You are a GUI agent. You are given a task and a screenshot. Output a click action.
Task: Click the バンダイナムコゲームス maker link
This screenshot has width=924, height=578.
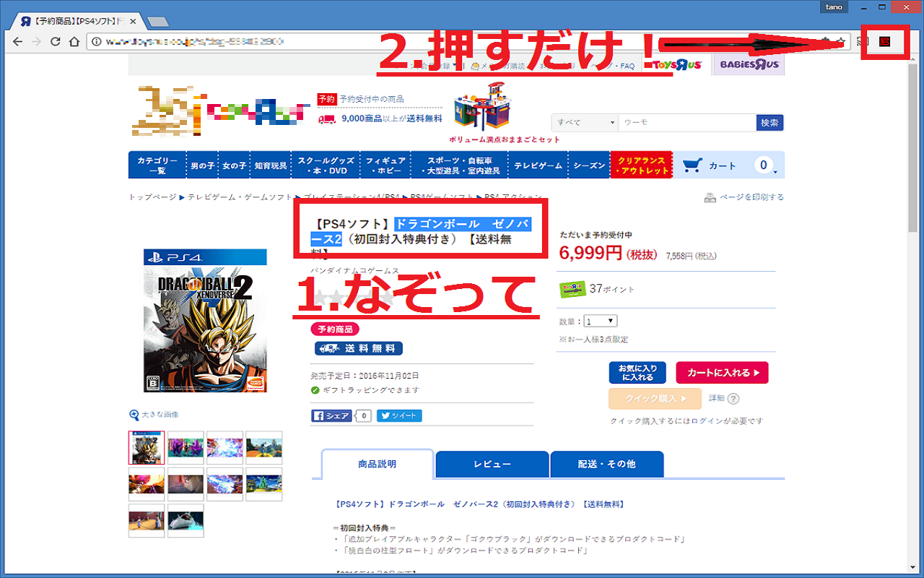[354, 270]
